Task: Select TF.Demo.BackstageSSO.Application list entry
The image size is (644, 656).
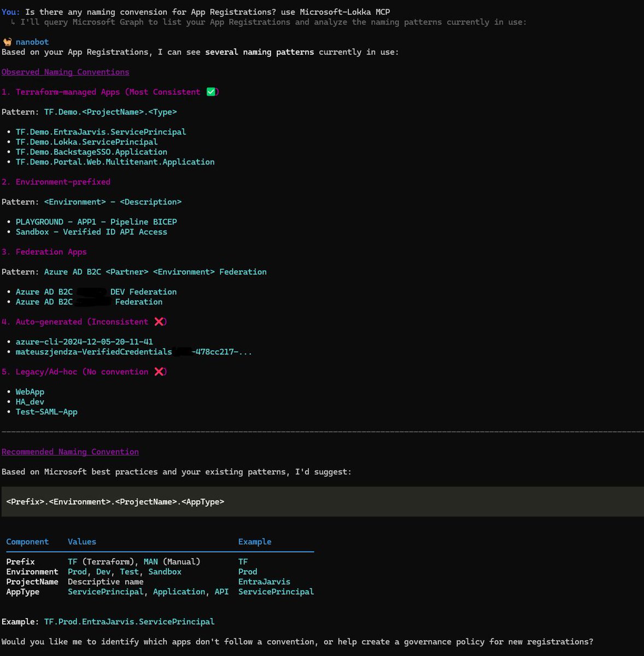Action: (91, 152)
